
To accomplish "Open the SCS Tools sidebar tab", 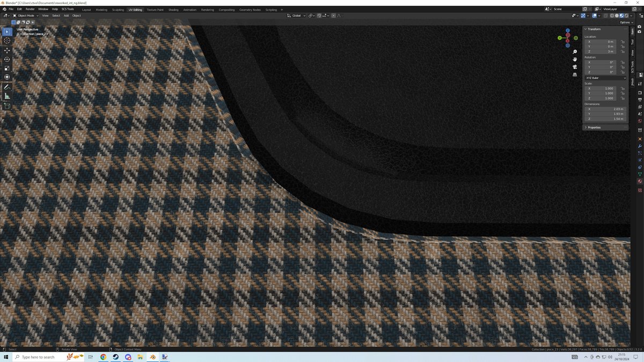I will pos(632,67).
